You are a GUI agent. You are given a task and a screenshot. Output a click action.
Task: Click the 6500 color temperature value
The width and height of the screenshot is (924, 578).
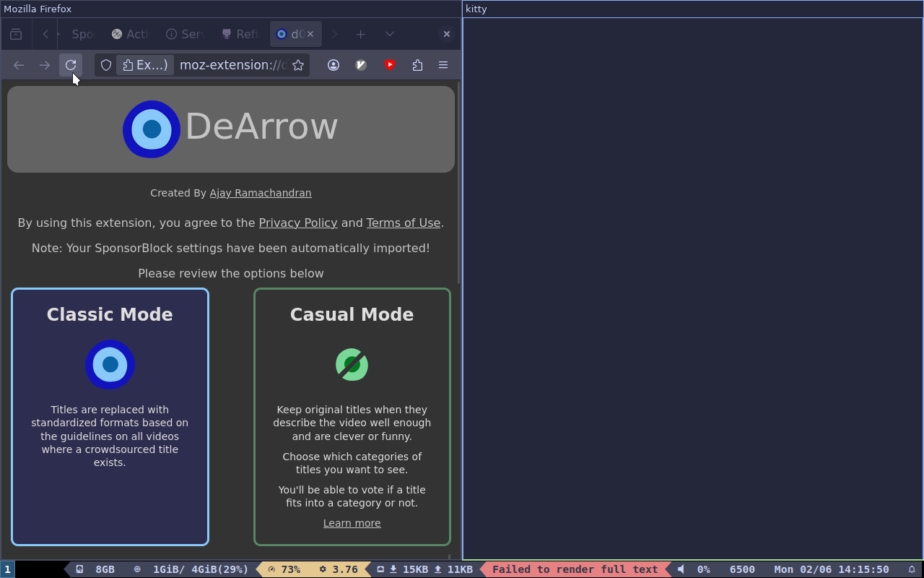click(x=742, y=569)
